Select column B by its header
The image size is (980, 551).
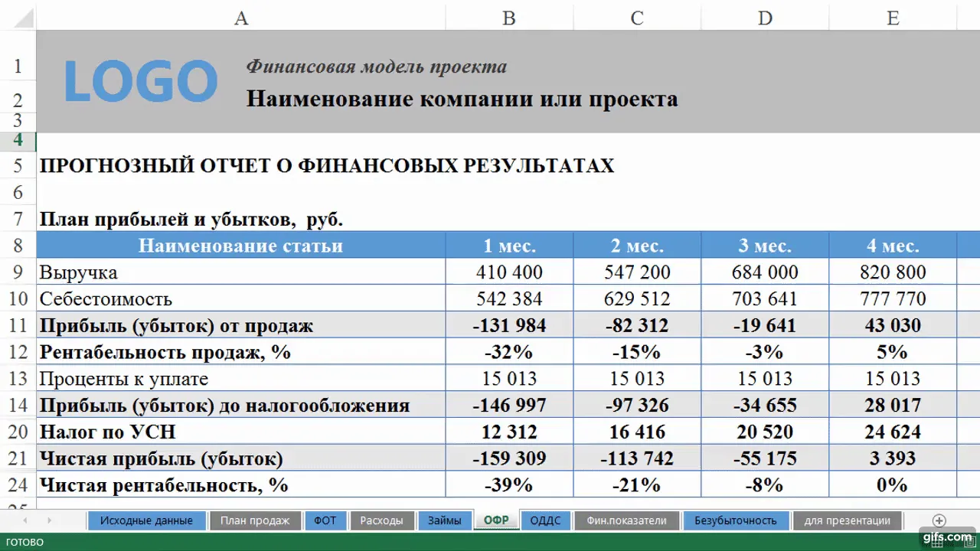(509, 18)
